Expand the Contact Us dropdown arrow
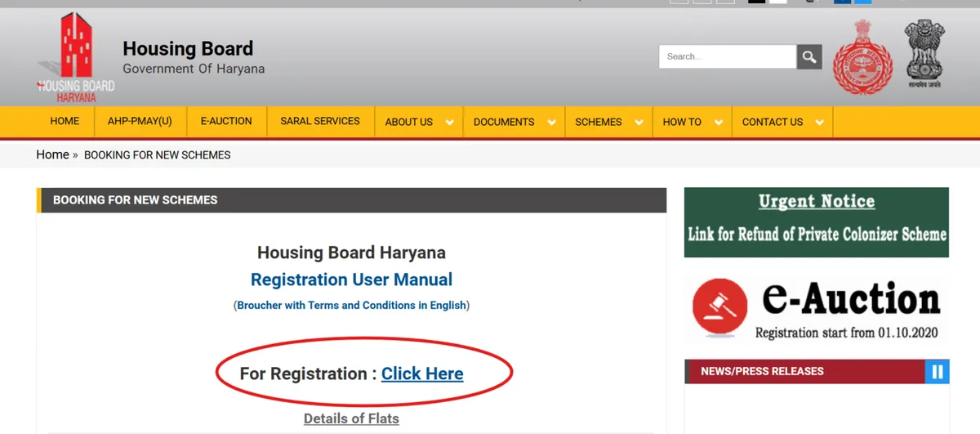Screen dimensions: 980x434 819,123
